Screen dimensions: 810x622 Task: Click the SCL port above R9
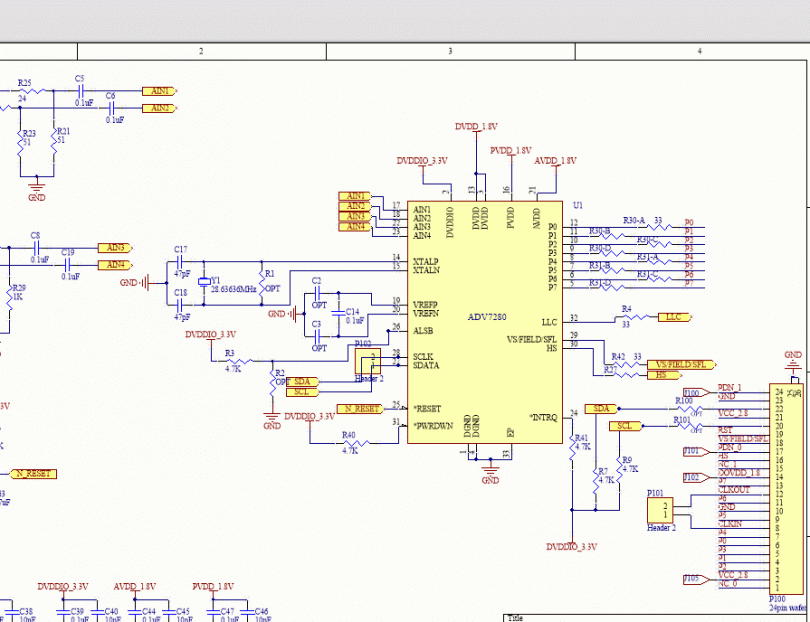[626, 426]
